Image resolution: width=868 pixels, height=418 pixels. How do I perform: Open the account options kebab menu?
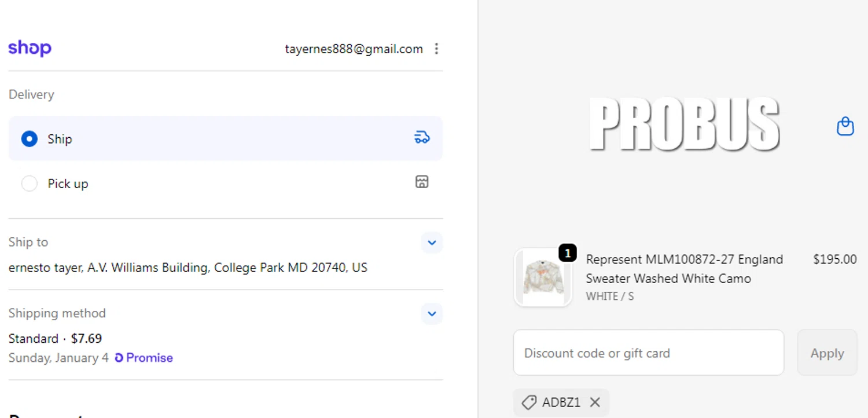[436, 49]
